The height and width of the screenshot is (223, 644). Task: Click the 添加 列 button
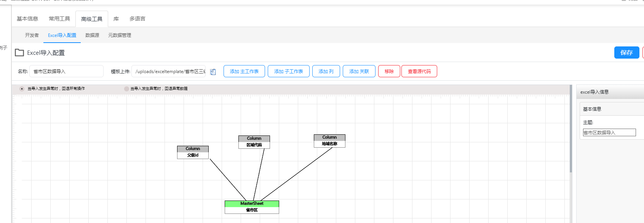click(326, 71)
